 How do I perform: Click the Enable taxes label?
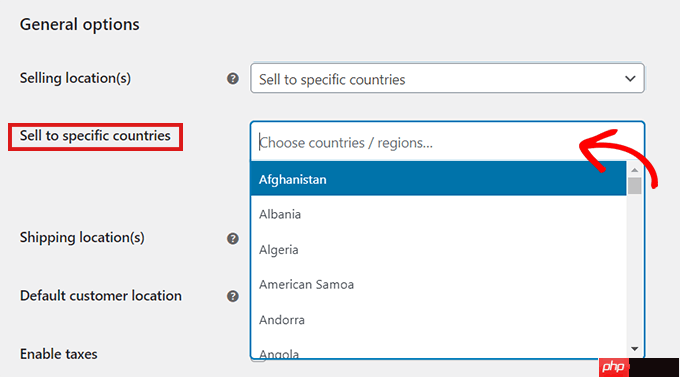click(59, 354)
